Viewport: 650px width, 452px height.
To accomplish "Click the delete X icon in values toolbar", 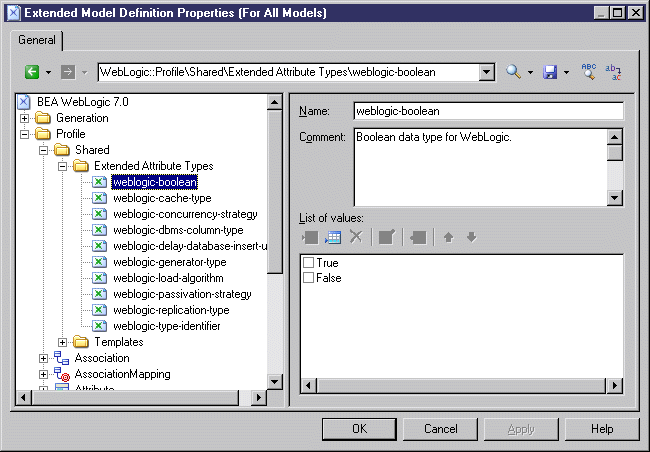I will 356,237.
